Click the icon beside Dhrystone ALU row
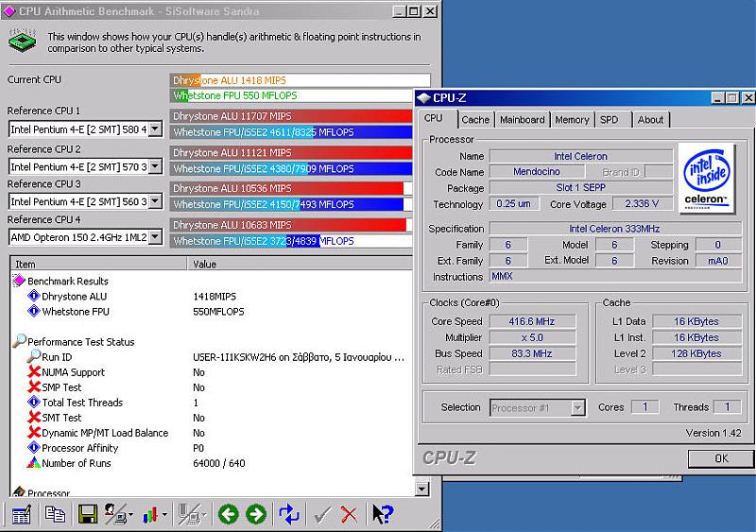The height and width of the screenshot is (532, 756). [33, 296]
